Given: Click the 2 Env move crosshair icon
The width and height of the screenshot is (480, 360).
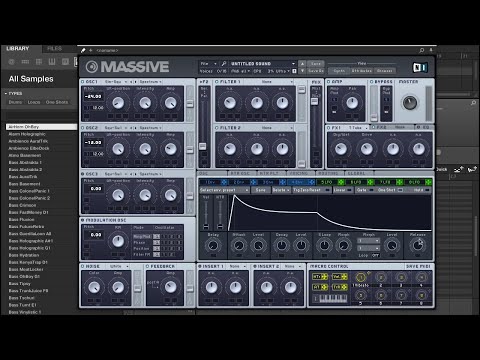Looking at the screenshot, I should 253,182.
